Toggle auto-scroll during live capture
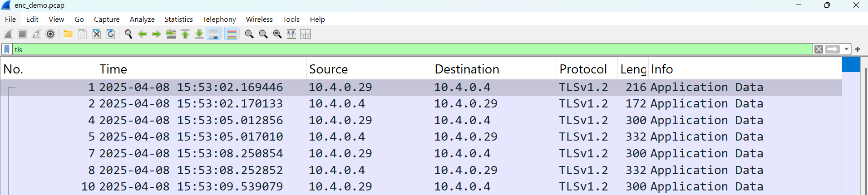This screenshot has width=868, height=195. pos(214,34)
